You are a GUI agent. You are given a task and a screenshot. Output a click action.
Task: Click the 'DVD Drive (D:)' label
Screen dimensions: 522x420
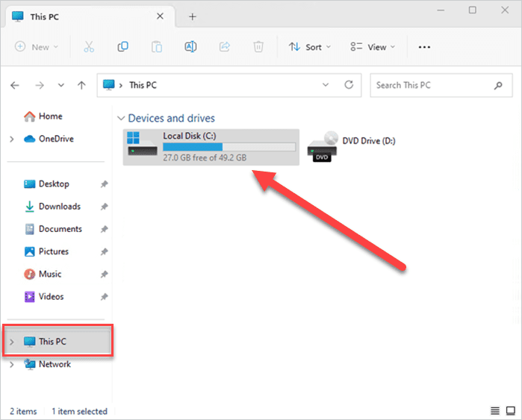369,141
